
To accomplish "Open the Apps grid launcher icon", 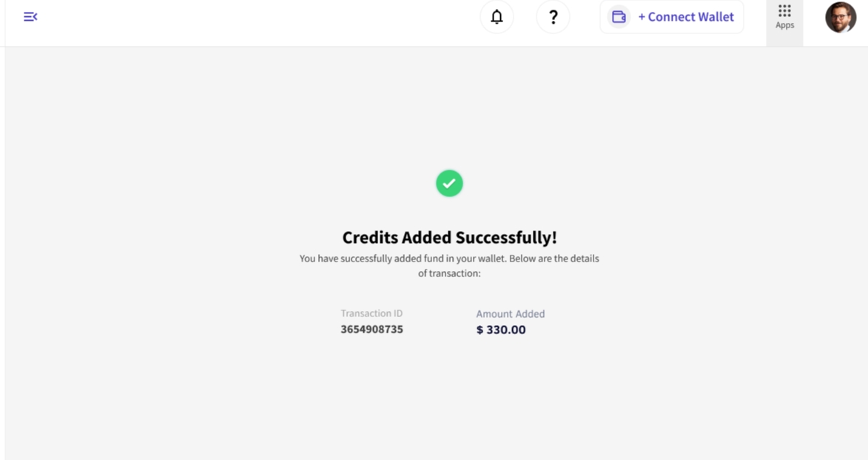I will [784, 10].
